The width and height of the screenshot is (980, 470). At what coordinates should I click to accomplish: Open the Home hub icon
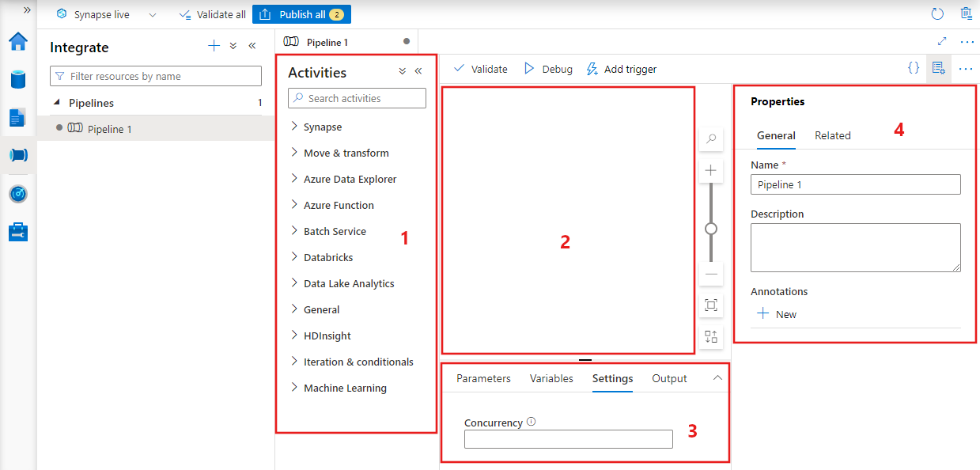(17, 43)
